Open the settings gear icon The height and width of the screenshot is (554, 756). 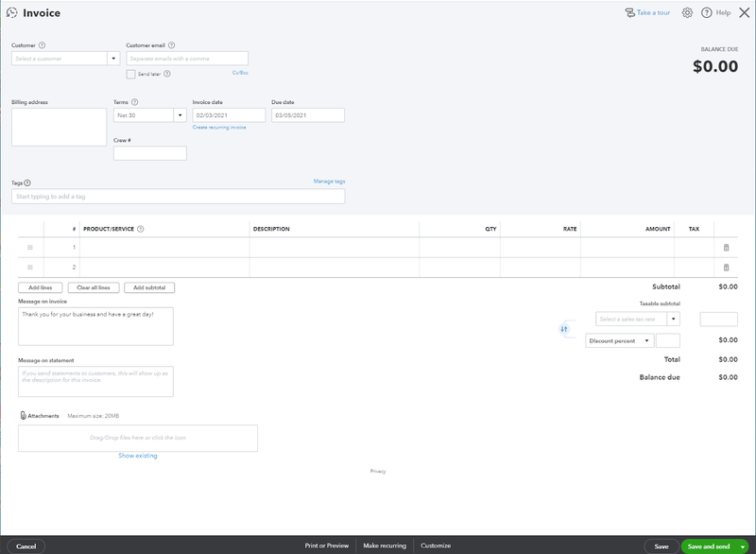coord(687,13)
